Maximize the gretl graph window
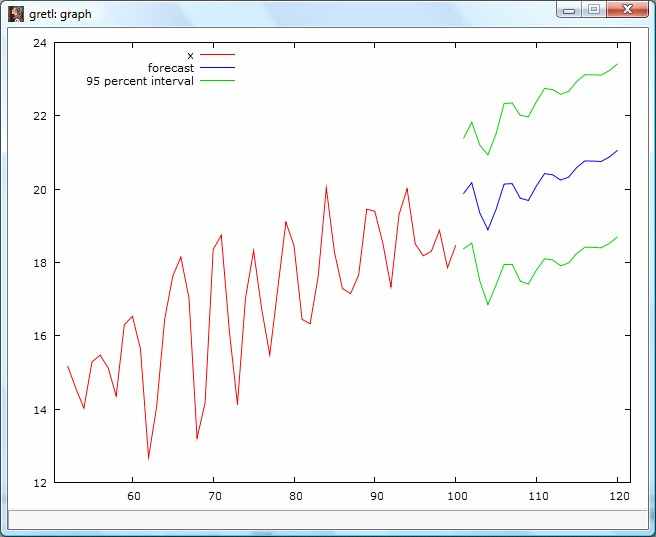 [593, 10]
